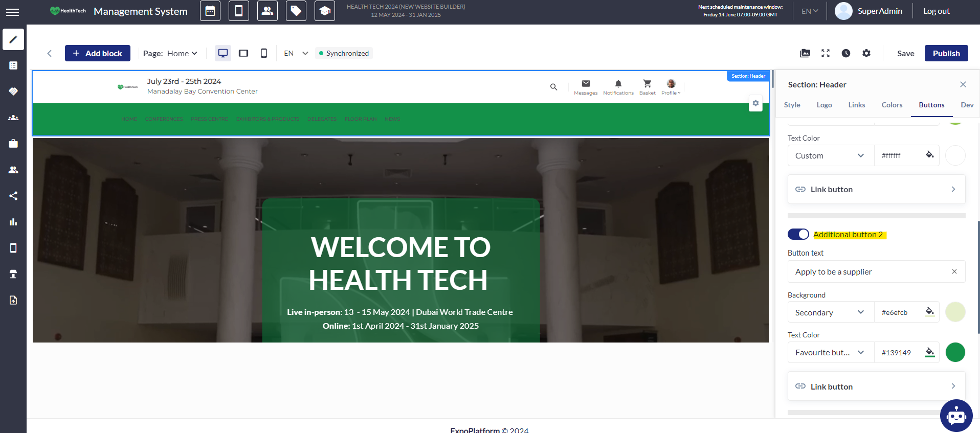Open the bar chart analytics icon in sidebar

[13, 222]
